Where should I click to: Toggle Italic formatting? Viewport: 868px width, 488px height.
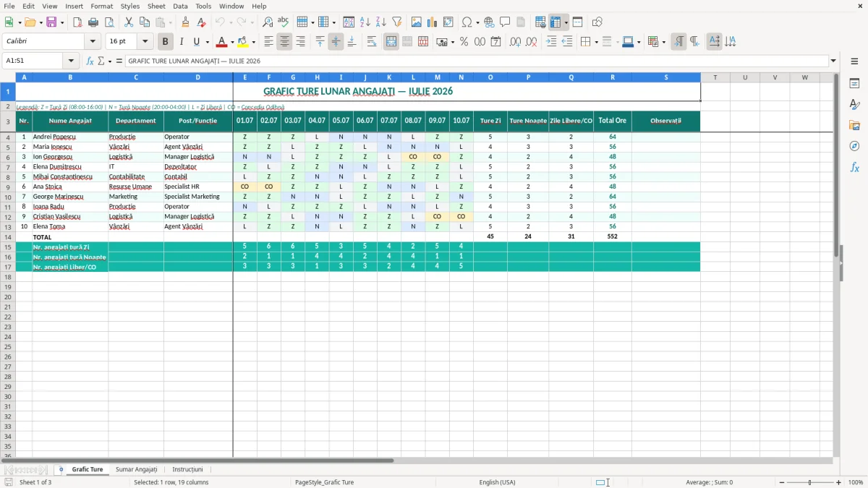182,42
